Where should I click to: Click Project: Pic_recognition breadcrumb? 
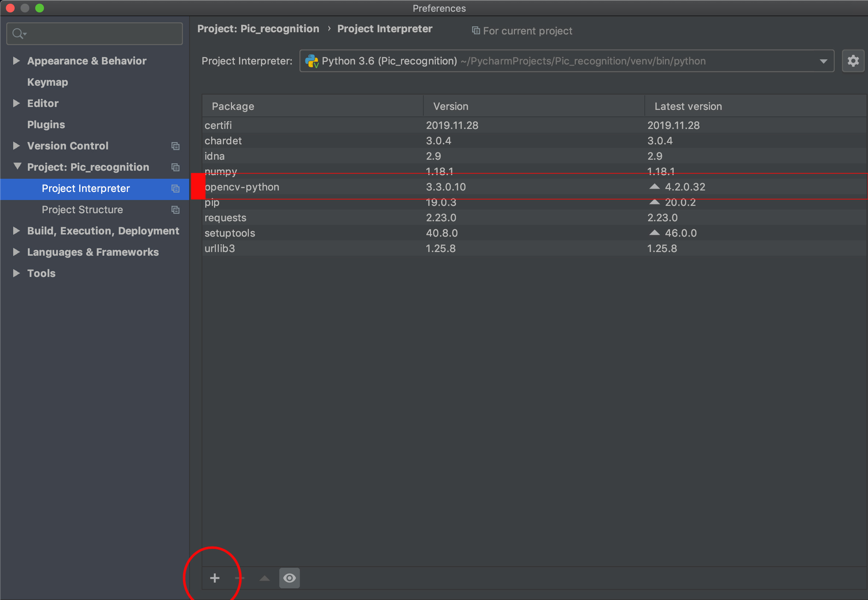[x=258, y=29]
